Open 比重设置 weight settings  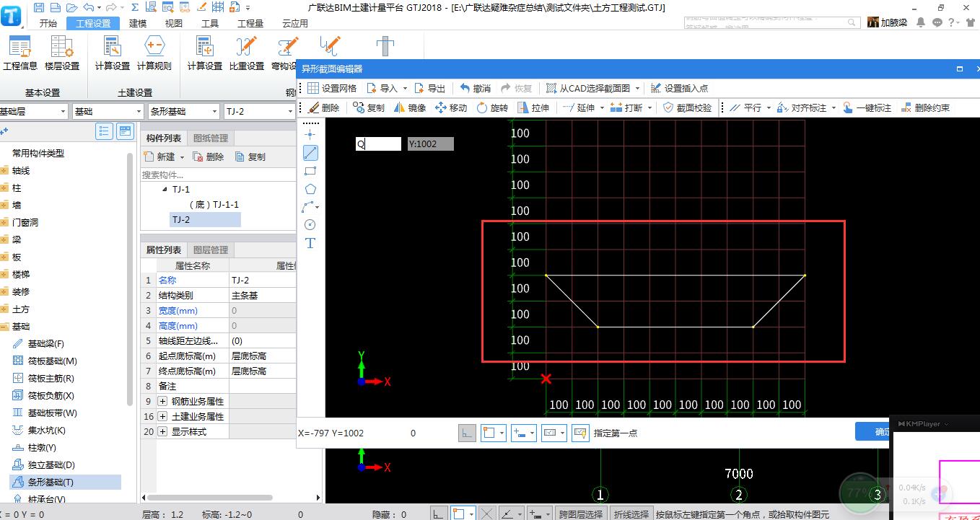tap(247, 54)
